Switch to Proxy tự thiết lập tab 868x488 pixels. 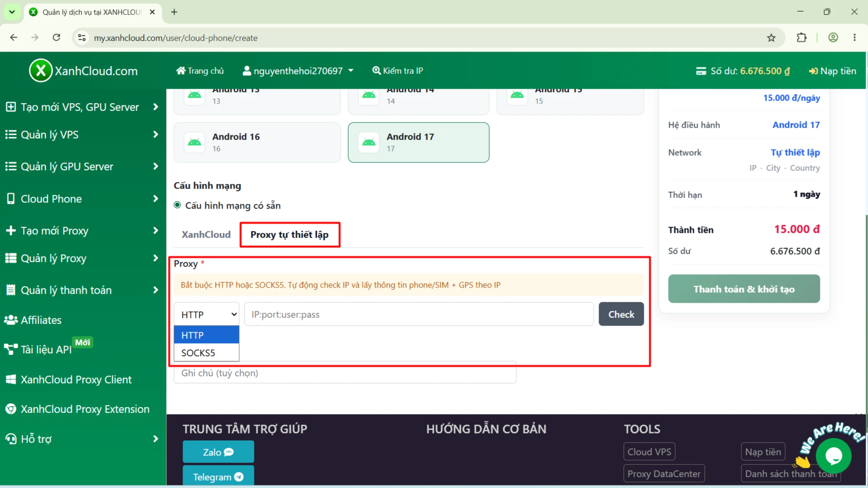pos(290,235)
